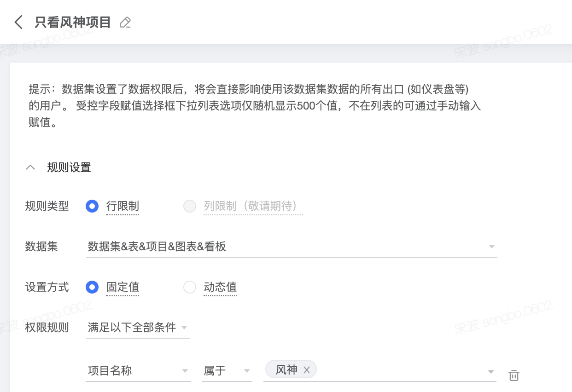Go back using the left arrow icon

(x=18, y=22)
